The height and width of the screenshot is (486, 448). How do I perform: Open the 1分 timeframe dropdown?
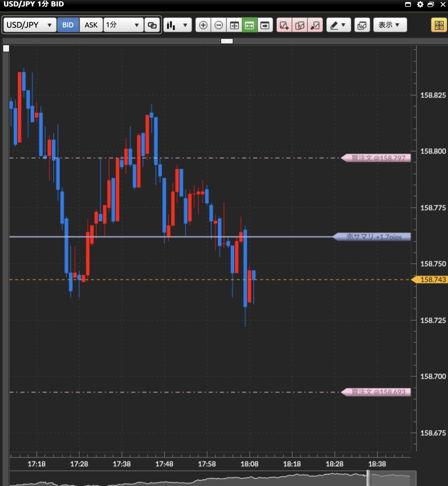pyautogui.click(x=123, y=25)
